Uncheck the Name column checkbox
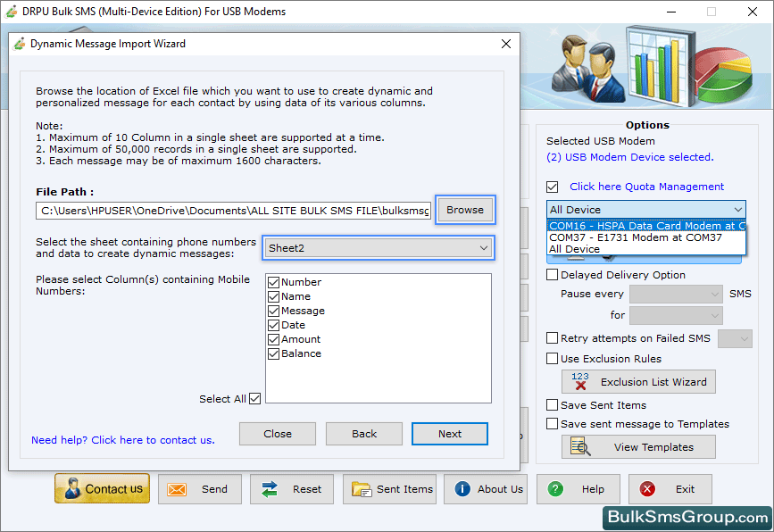Screen dimensions: 774x532 (273, 296)
